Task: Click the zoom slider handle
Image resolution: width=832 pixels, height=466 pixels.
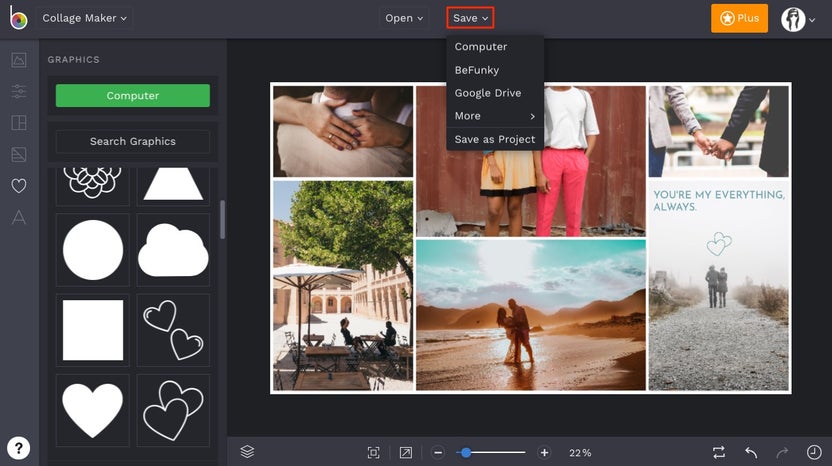Action: [466, 453]
